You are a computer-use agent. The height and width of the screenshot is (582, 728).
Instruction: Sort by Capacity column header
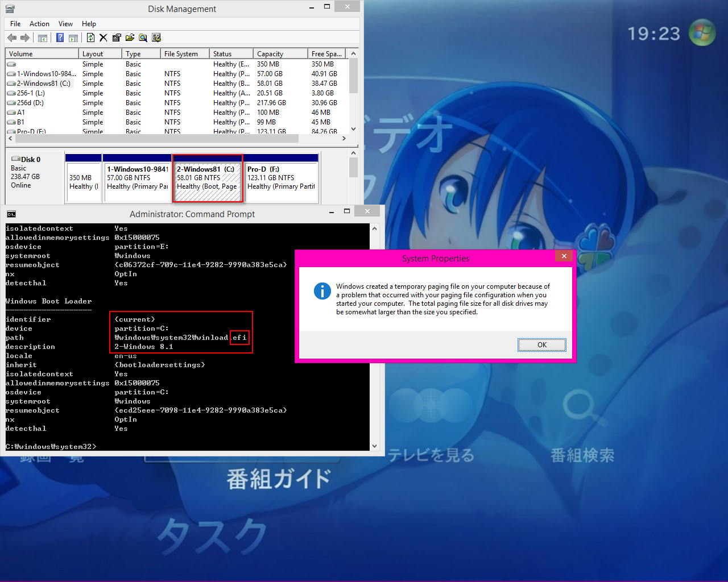(x=280, y=54)
